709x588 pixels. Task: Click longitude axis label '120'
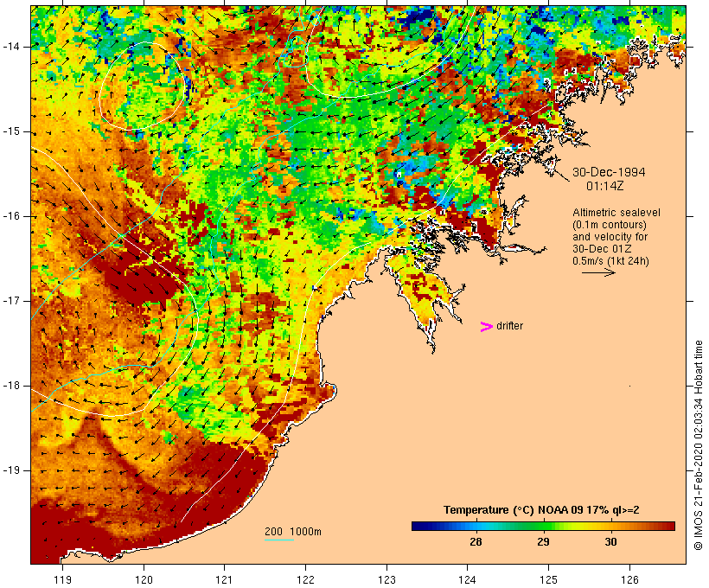tap(144, 579)
